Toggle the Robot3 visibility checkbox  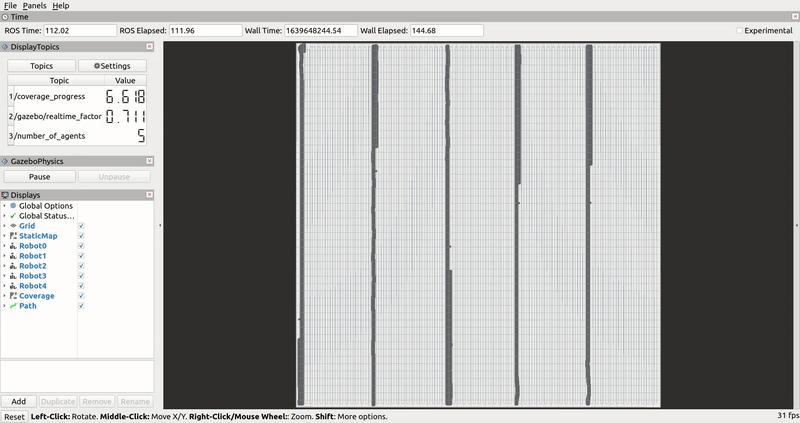coord(81,276)
